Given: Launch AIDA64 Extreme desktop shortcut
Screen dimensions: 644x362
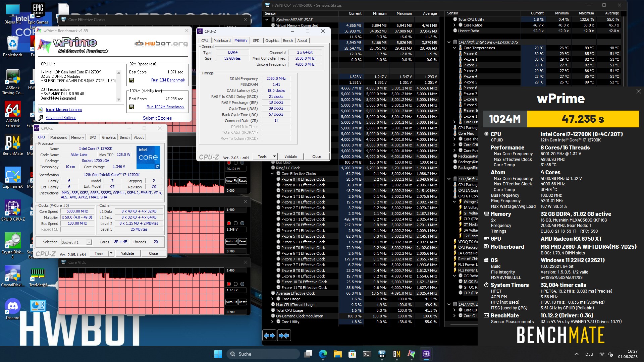Looking at the screenshot, I should (x=13, y=115).
